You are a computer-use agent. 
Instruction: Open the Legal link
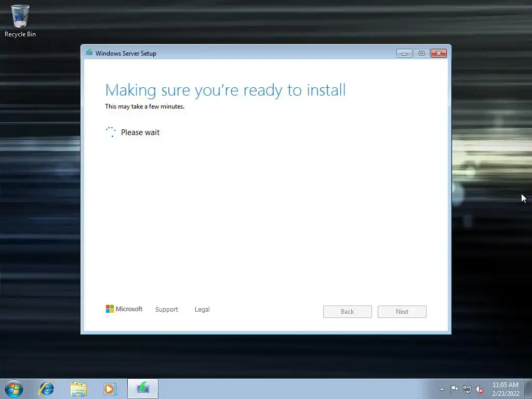(202, 310)
